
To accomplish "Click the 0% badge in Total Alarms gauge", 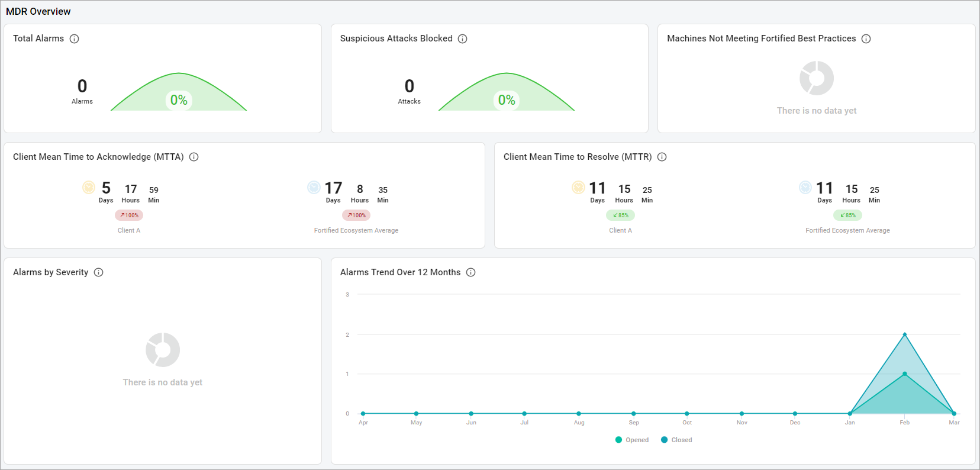I will click(x=179, y=100).
